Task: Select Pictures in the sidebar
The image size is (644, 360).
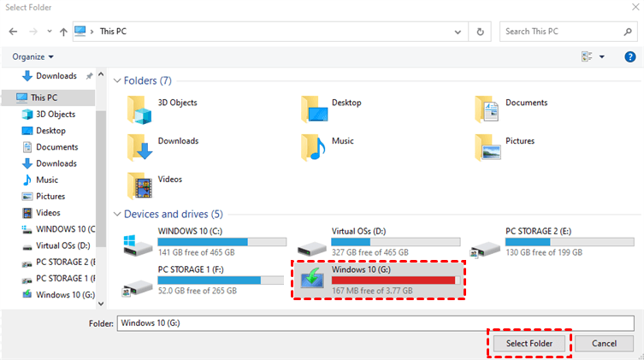Action: (x=43, y=196)
